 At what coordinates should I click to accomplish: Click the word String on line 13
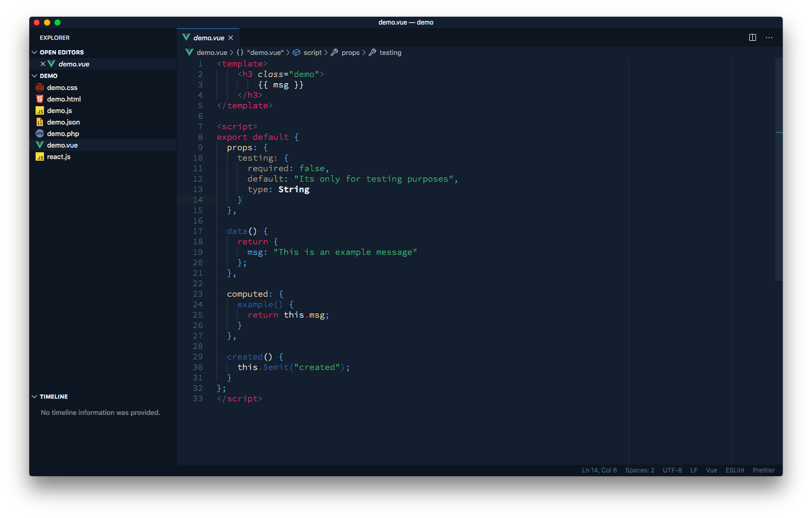click(294, 189)
